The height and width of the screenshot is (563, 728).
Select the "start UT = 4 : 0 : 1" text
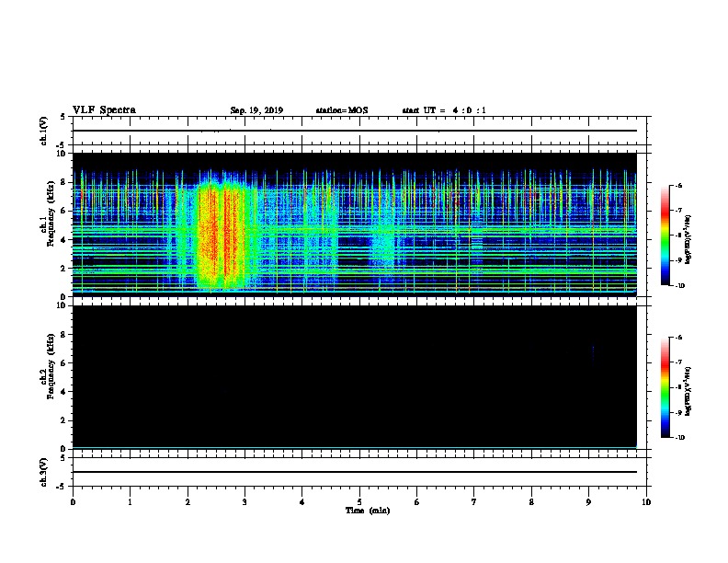tap(444, 110)
